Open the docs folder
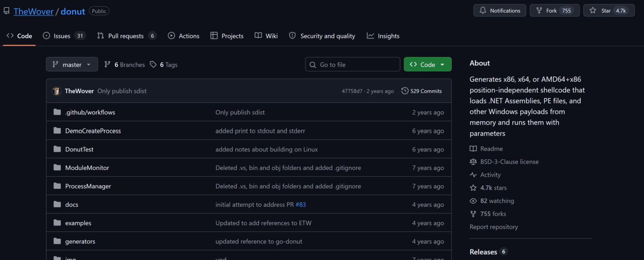The width and height of the screenshot is (644, 260). pyautogui.click(x=72, y=205)
